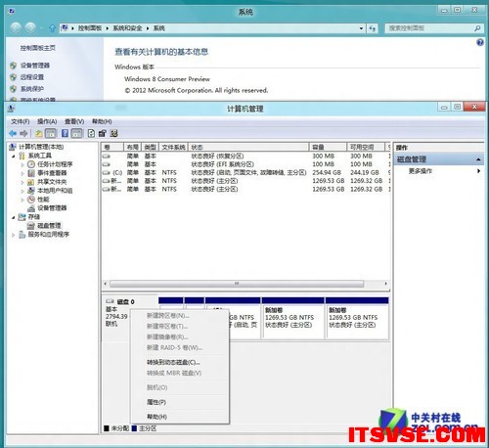This screenshot has width=489, height=448.
Task: Open 系统保护 link in System window
Action: coord(32,89)
